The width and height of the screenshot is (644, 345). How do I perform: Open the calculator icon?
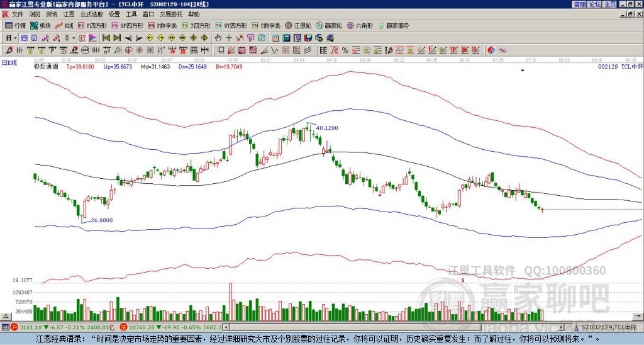click(x=286, y=38)
